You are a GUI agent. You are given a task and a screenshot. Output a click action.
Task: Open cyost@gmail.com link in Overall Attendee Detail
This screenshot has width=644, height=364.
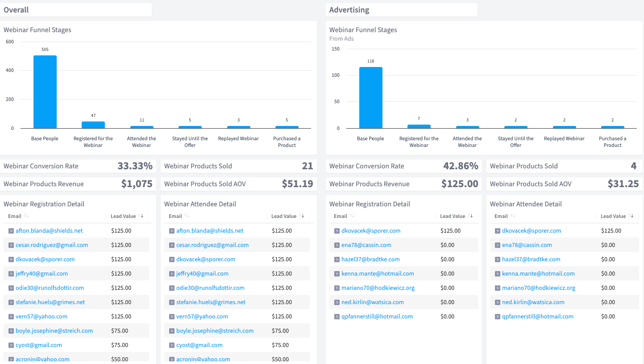pyautogui.click(x=199, y=345)
